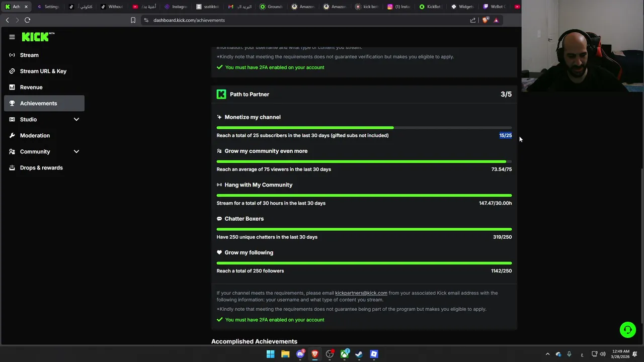Click the 147.47/30.00h streaming hours value
The height and width of the screenshot is (362, 644).
pos(496,203)
